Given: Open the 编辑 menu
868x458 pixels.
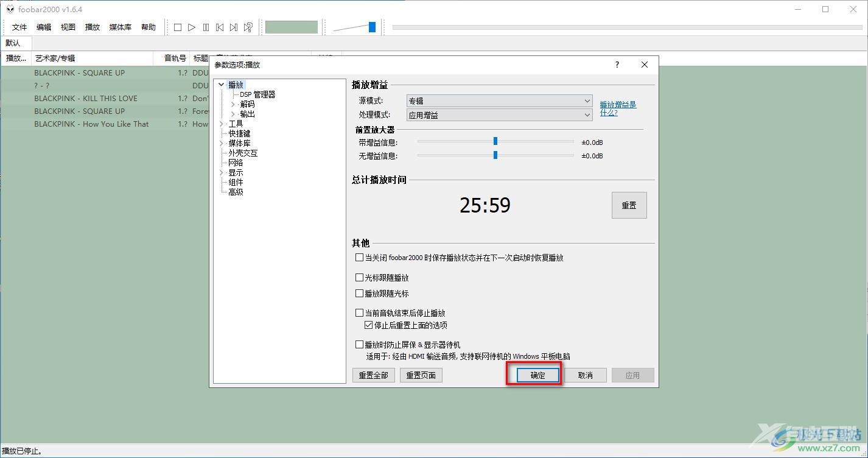Looking at the screenshot, I should click(x=44, y=27).
